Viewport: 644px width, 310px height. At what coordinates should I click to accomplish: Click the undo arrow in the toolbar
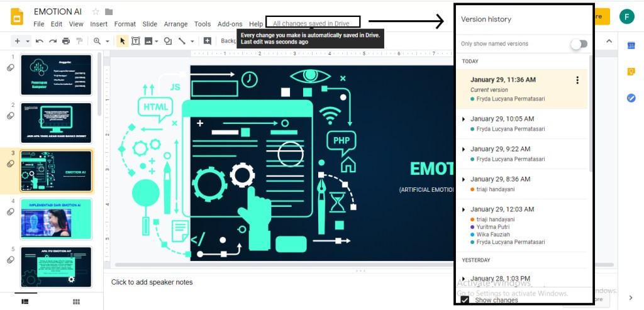(40, 41)
